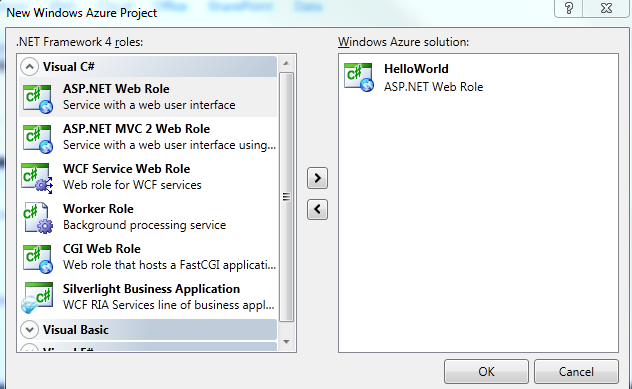
Task: Click 'ASP.NET Web Role' subtitle under HelloWorld
Action: pyautogui.click(x=433, y=87)
